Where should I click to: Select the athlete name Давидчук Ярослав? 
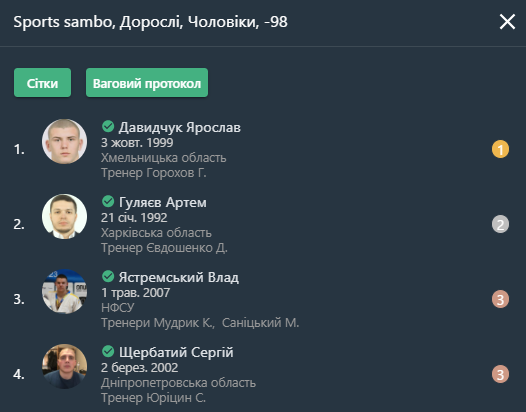pos(179,127)
